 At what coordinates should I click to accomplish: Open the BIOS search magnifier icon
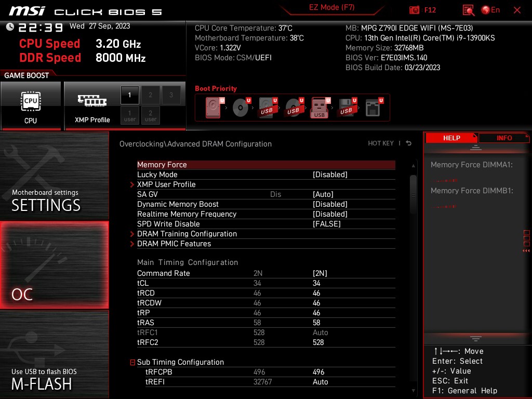[468, 10]
